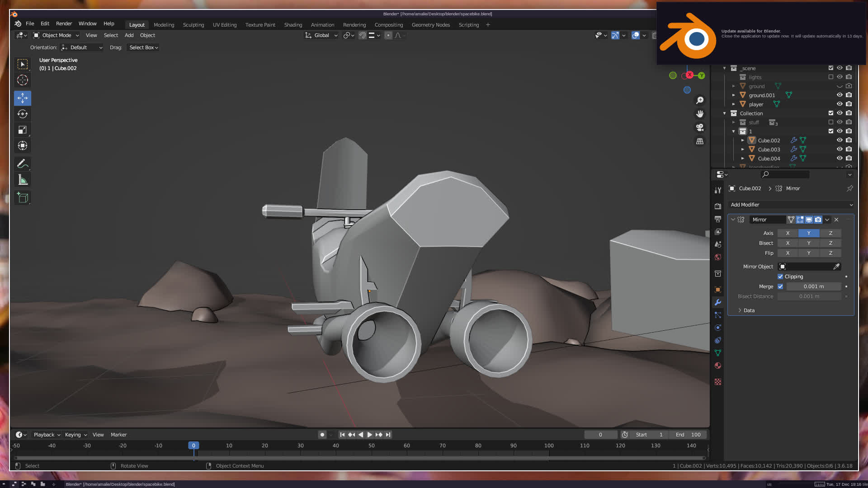Click the 3D Cursor tool

coord(22,80)
